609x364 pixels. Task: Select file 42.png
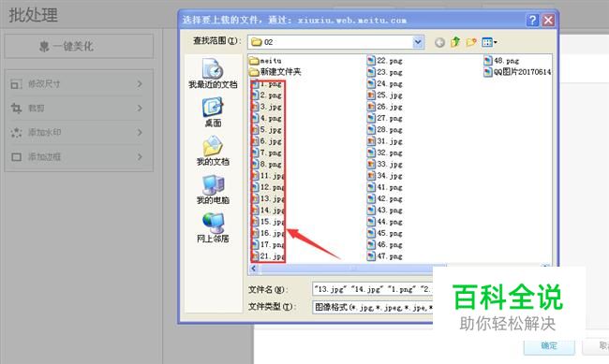(x=385, y=198)
